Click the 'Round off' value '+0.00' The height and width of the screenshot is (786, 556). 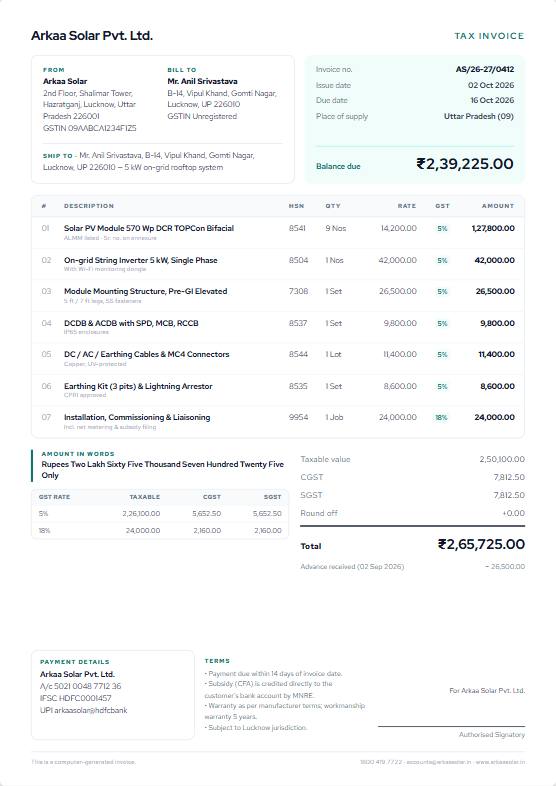513,513
